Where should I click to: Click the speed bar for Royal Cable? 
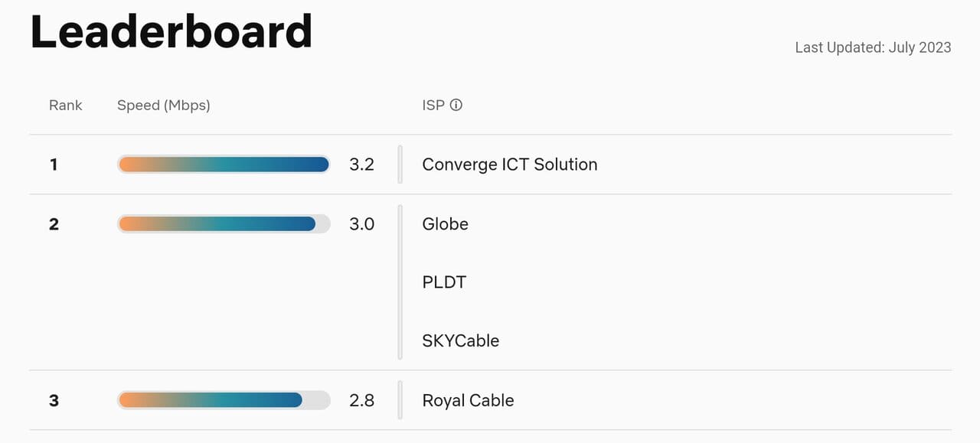pos(223,400)
